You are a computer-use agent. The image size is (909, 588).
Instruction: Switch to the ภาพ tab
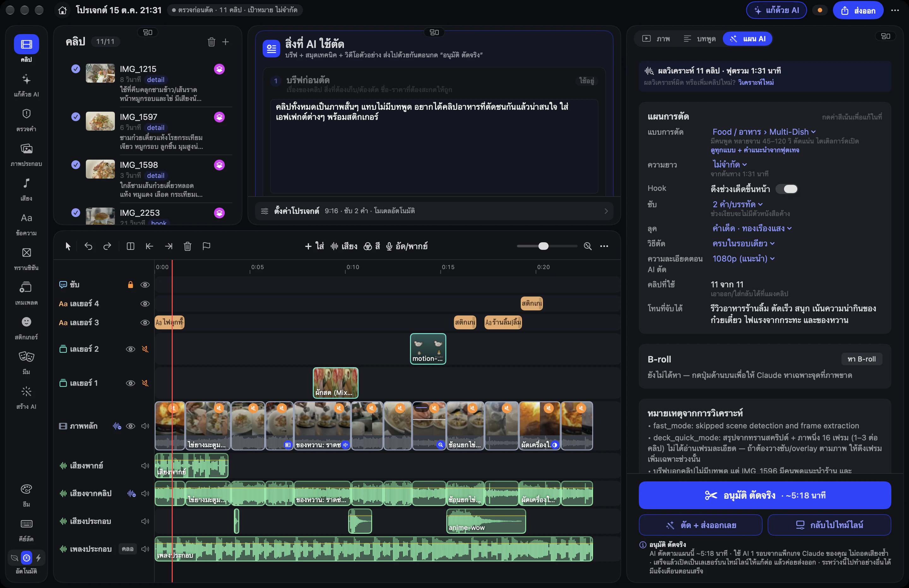(x=656, y=38)
